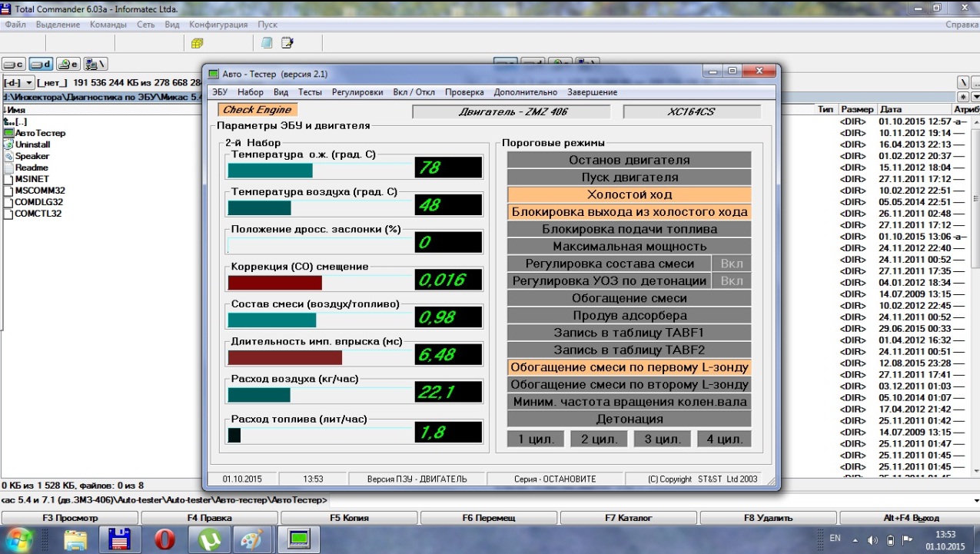
Task: Select drive c in Total Commander
Action: (15, 65)
